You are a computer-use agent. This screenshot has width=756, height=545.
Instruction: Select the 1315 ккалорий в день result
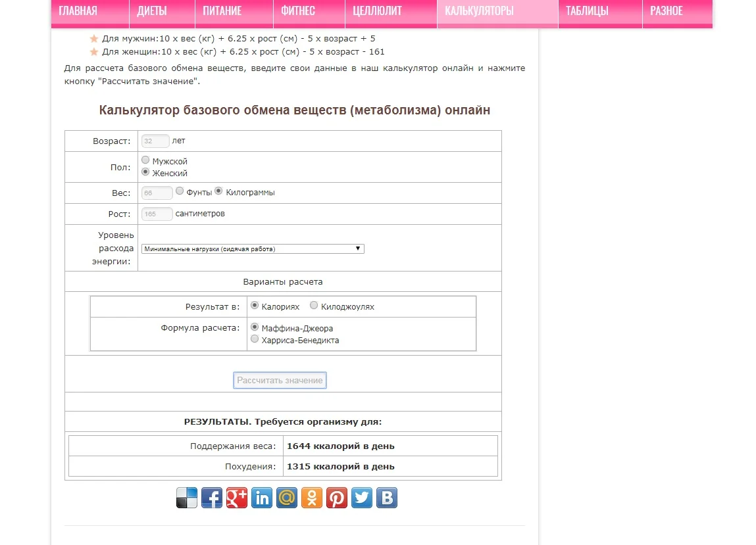tap(340, 467)
